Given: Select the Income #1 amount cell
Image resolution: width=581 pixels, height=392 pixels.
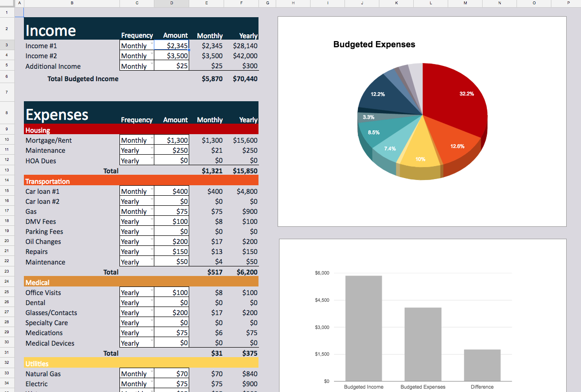Looking at the screenshot, I should tap(171, 45).
